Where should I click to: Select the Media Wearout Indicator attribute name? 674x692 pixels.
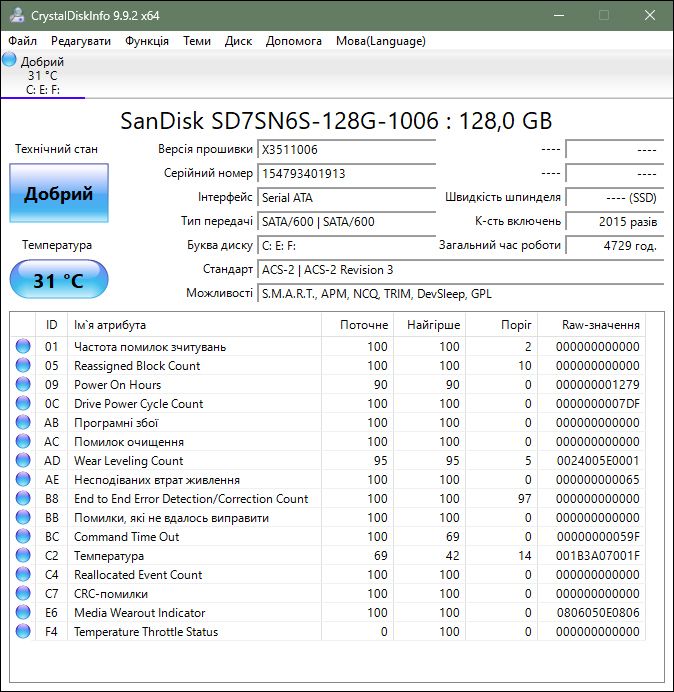(139, 613)
